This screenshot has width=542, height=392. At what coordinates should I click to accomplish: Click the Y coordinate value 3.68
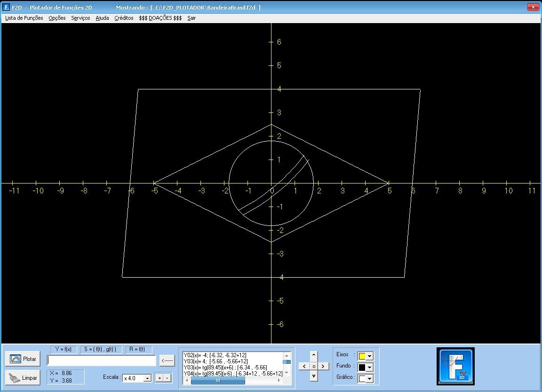(67, 381)
